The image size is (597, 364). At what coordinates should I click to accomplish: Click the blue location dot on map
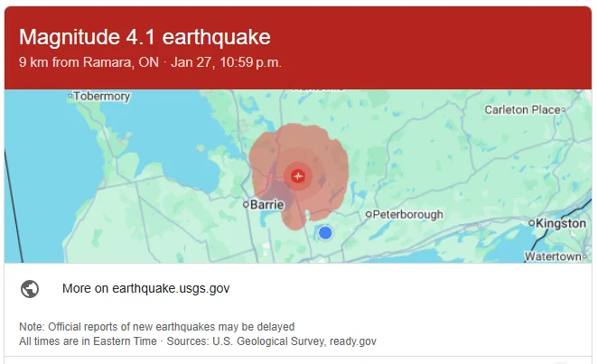coord(325,233)
